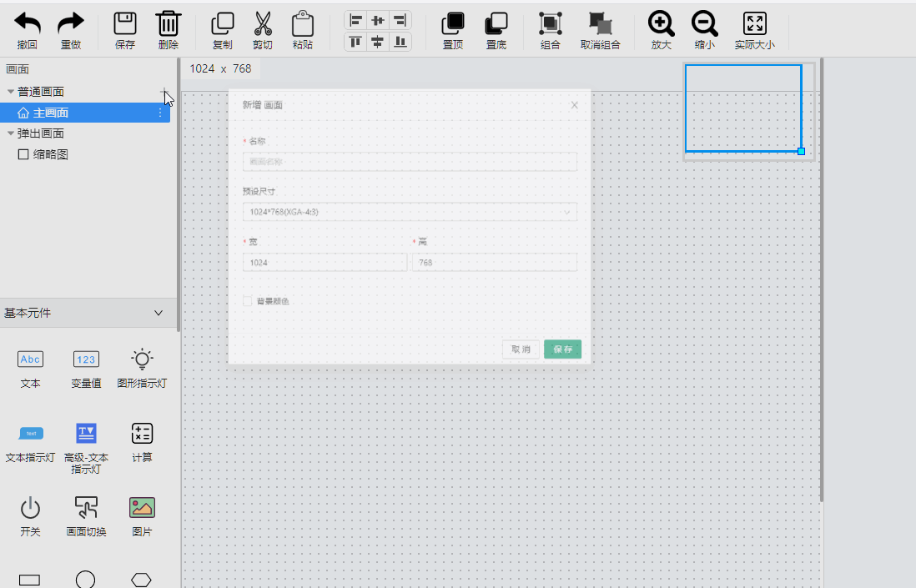Open the 主画面 three-dot options menu
Screen dimensions: 916x588
coord(160,113)
